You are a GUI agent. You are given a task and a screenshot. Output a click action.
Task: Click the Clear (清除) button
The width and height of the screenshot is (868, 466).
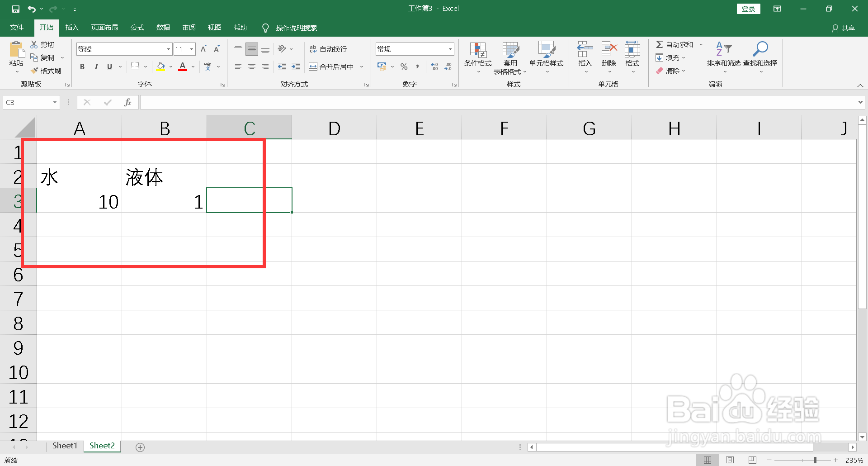point(671,71)
